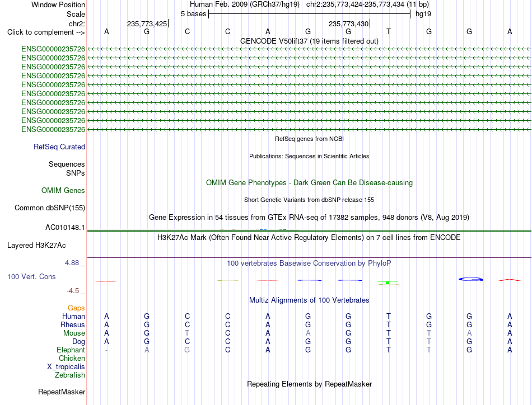
Task: Open GENCODE V50lift37 track title
Action: click(309, 41)
